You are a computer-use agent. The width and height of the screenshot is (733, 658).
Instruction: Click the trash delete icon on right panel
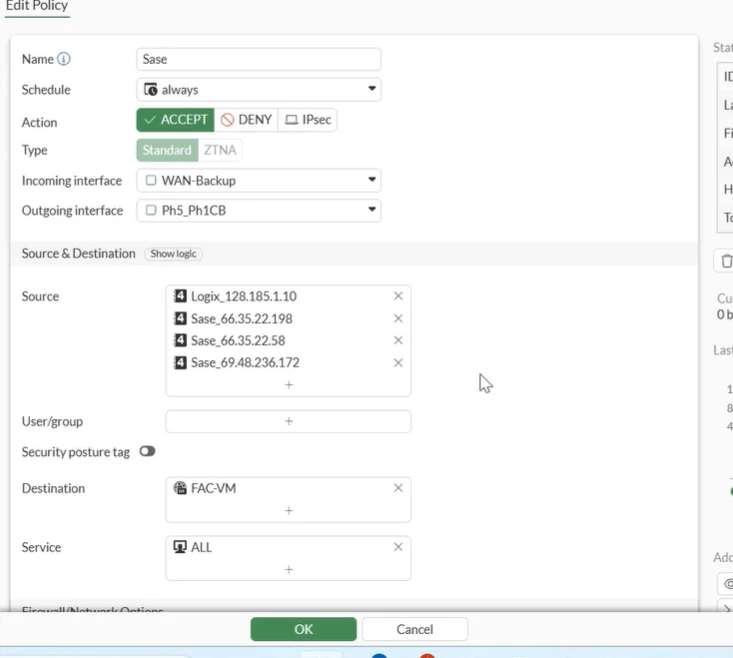(x=726, y=261)
